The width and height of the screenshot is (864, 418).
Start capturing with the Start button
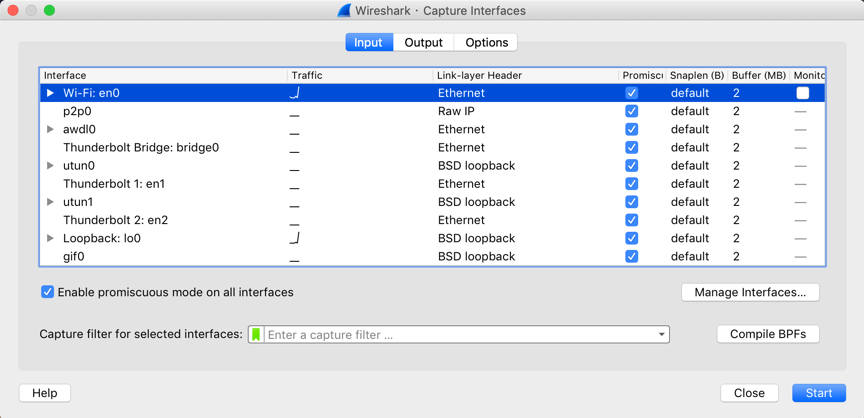tap(819, 393)
